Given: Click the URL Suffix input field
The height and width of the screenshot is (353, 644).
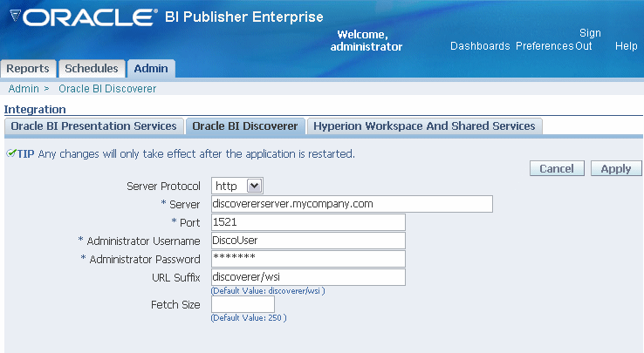Looking at the screenshot, I should coord(308,277).
